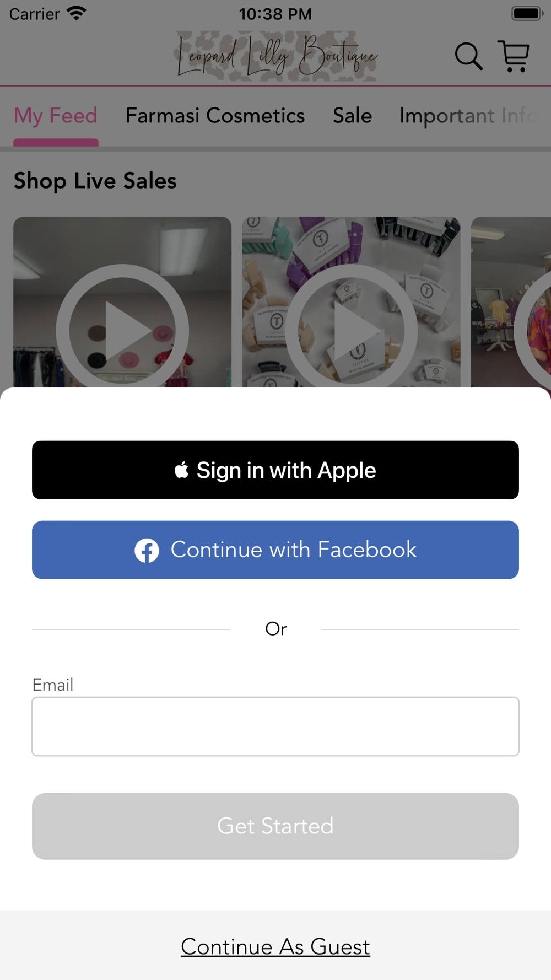Image resolution: width=551 pixels, height=980 pixels.
Task: Open the search magnifier icon
Action: pyautogui.click(x=468, y=56)
